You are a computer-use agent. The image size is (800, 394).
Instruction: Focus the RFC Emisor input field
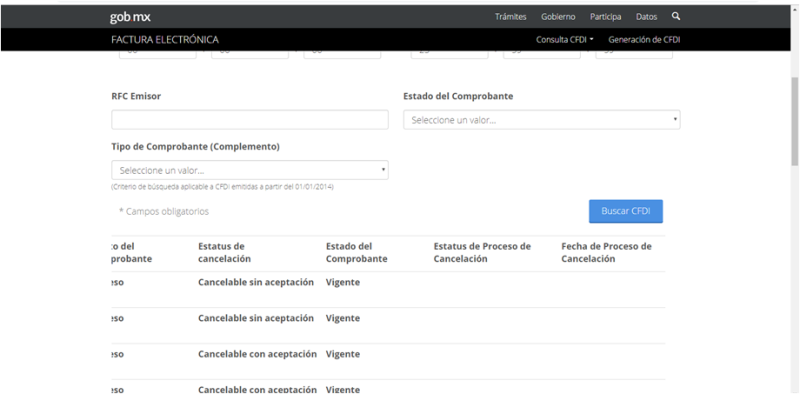(250, 120)
